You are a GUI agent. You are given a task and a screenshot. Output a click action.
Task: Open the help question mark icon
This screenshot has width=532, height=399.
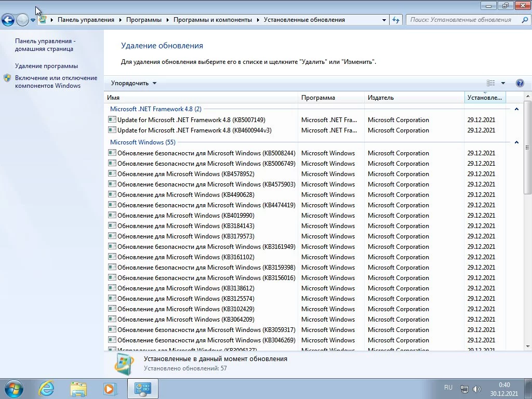(520, 83)
